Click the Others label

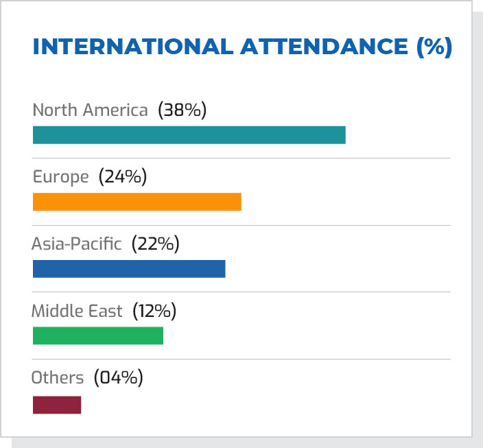pyautogui.click(x=58, y=377)
